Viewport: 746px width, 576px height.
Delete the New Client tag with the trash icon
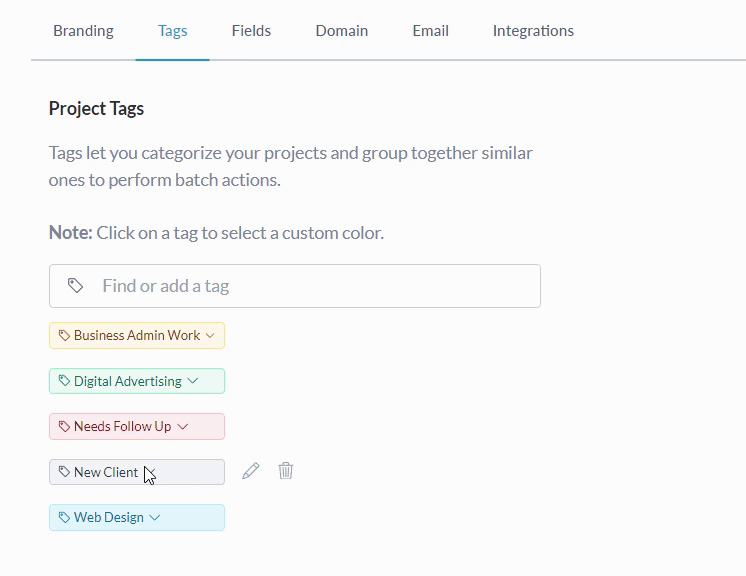point(286,471)
